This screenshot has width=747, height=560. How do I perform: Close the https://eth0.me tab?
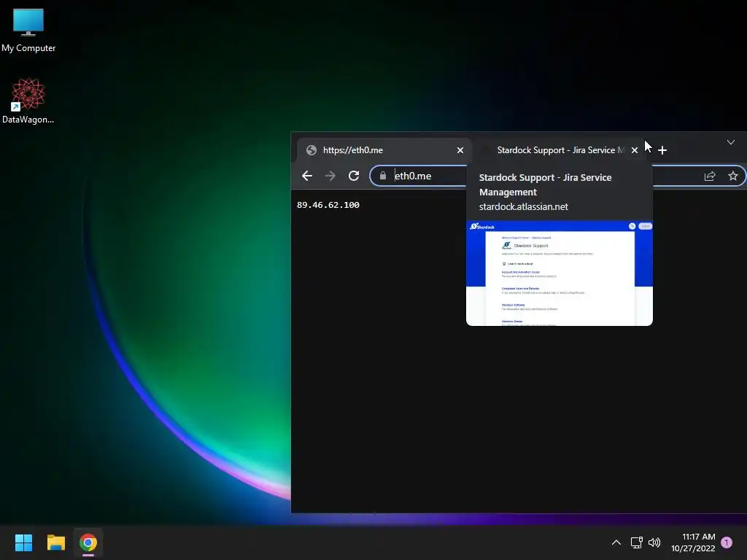click(460, 150)
